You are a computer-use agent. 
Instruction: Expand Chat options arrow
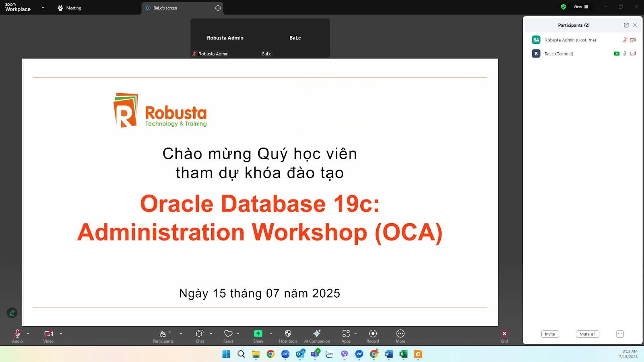[211, 333]
